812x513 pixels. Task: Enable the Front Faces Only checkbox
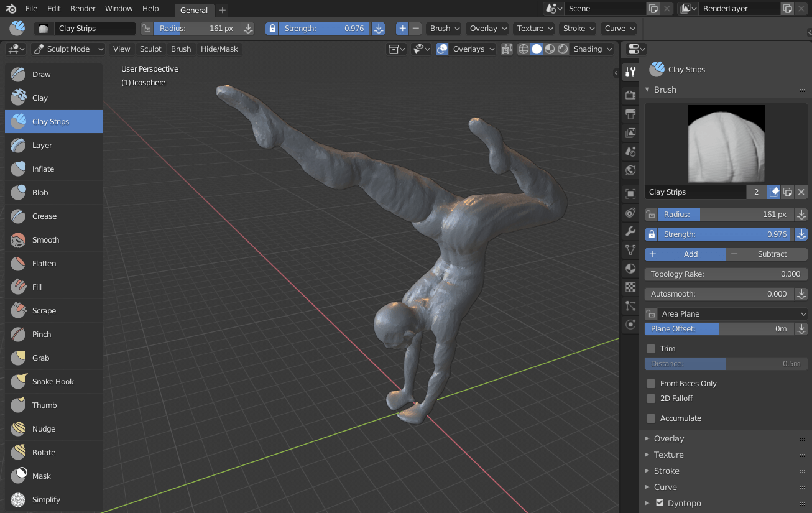pos(651,384)
